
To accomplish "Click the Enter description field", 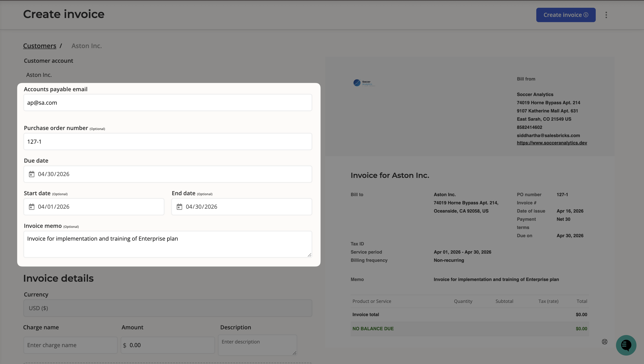I will pyautogui.click(x=257, y=345).
